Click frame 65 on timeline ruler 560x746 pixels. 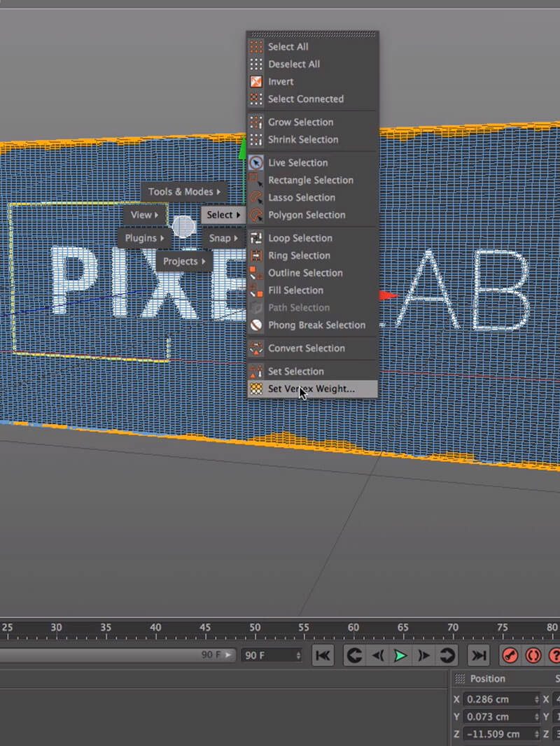(403, 628)
